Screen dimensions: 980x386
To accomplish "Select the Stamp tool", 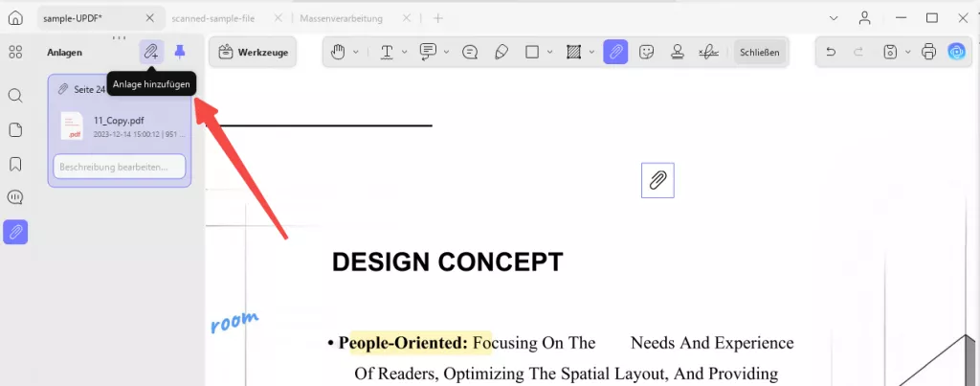I will click(677, 52).
